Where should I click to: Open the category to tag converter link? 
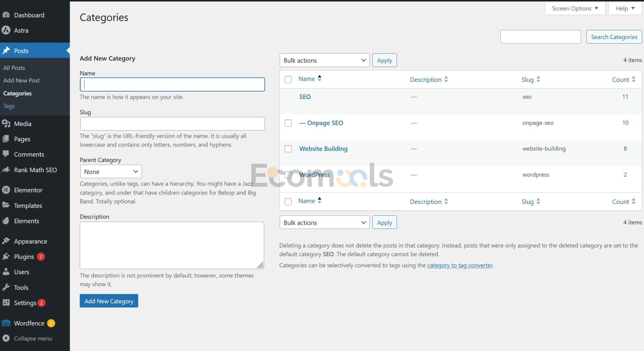[460, 265]
